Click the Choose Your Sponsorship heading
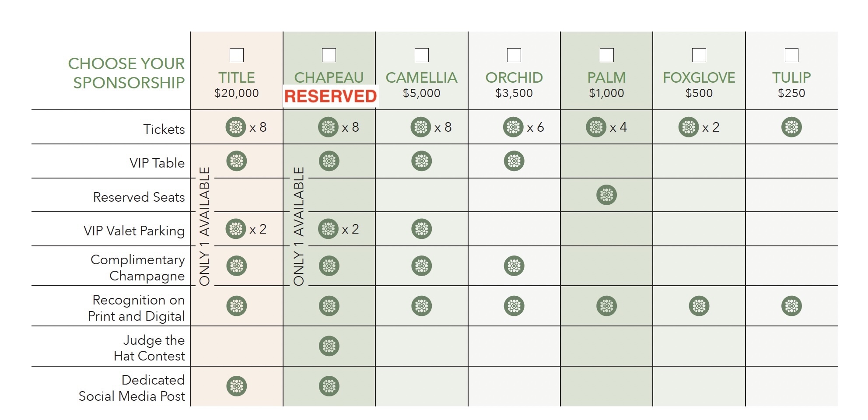Viewport: 868px width, 420px height. click(126, 73)
